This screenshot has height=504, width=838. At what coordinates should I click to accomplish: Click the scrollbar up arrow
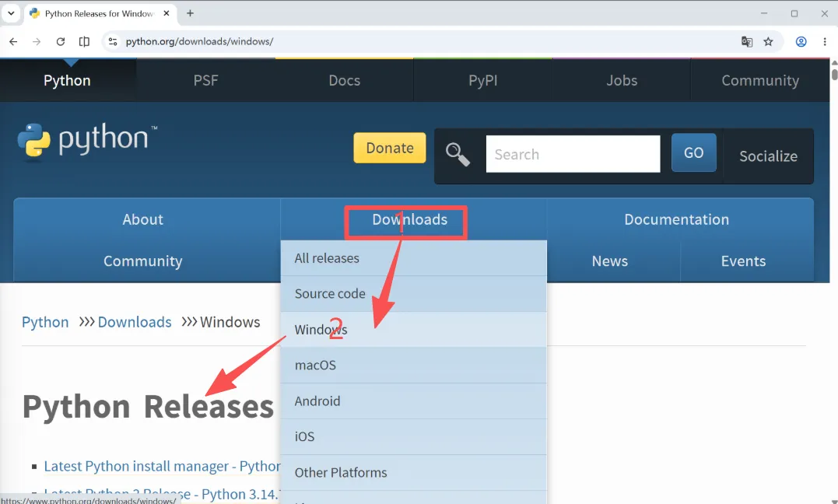click(834, 62)
